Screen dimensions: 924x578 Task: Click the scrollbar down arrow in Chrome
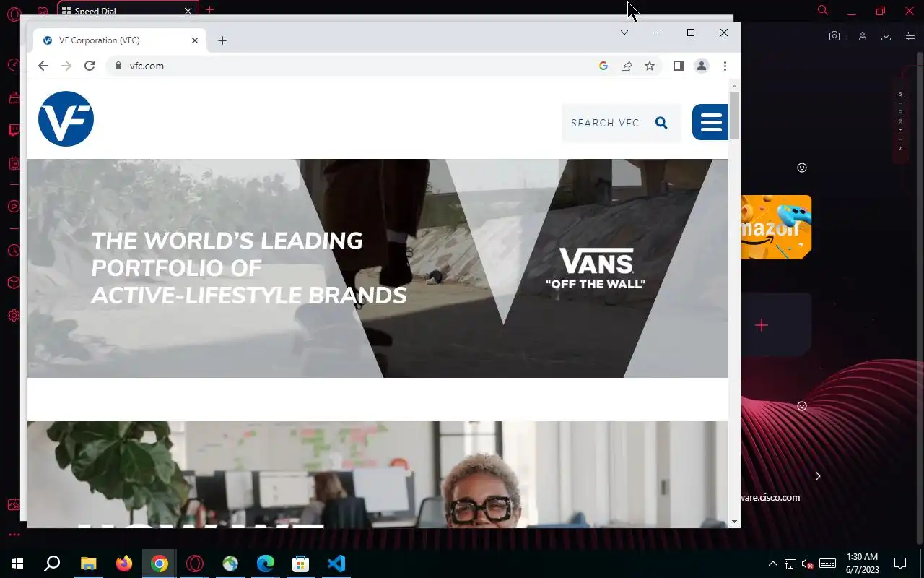734,522
